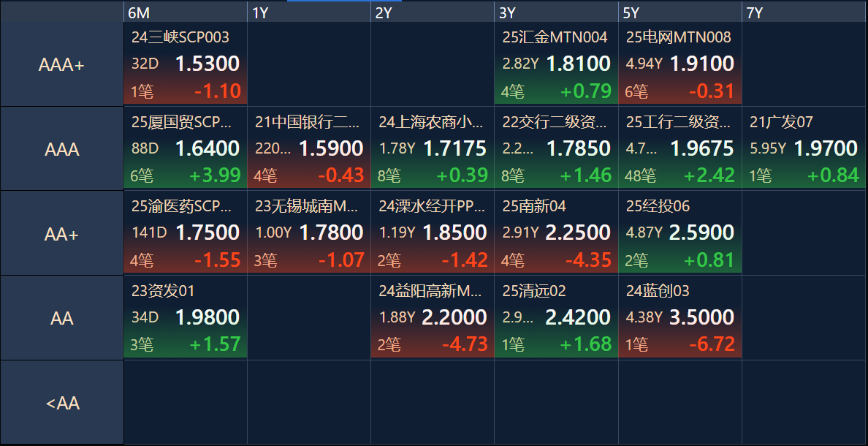868x446 pixels.
Task: Click the 2.2000 yield on 24益阳高新 tile
Action: click(454, 317)
